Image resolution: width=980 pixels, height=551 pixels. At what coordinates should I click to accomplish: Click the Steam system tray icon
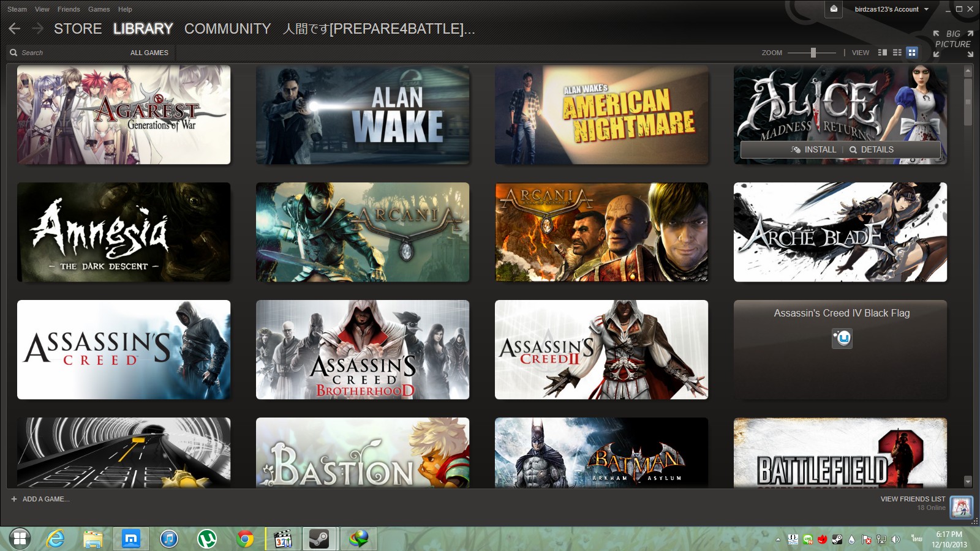(837, 539)
